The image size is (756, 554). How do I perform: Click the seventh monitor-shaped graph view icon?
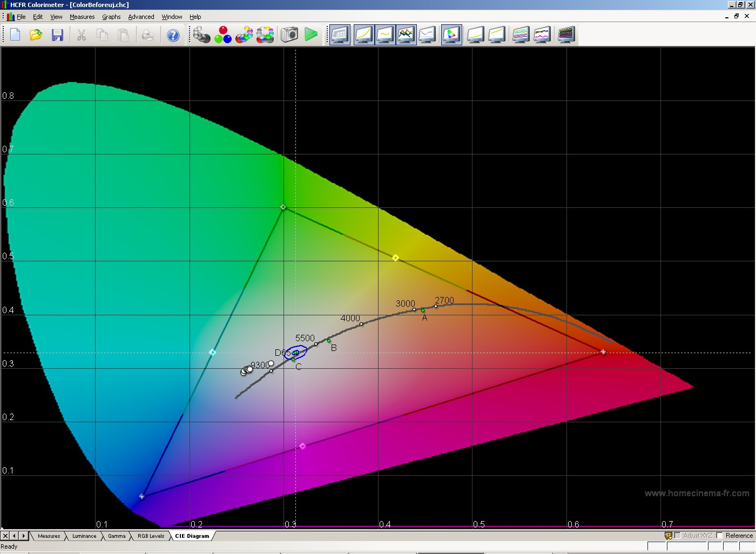[x=475, y=35]
